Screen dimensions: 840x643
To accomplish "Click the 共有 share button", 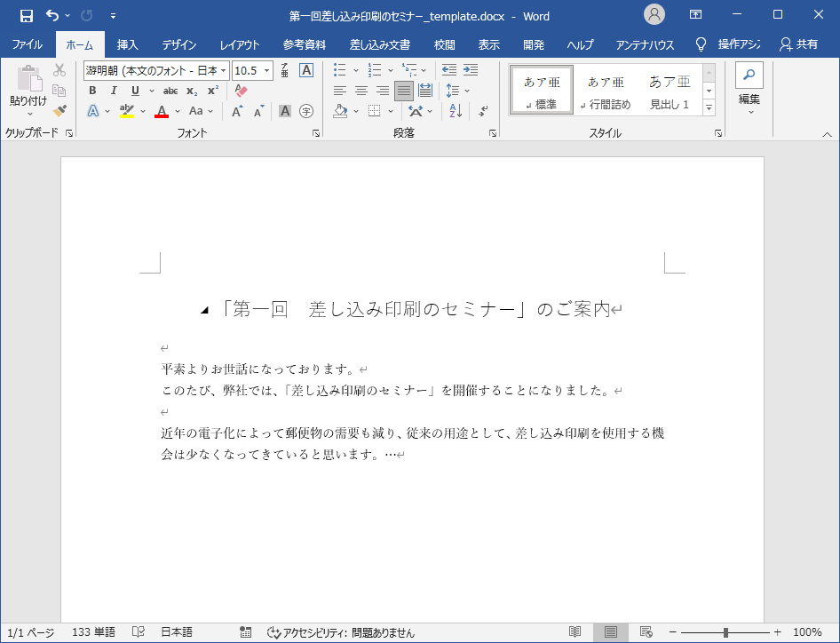I will pos(797,44).
